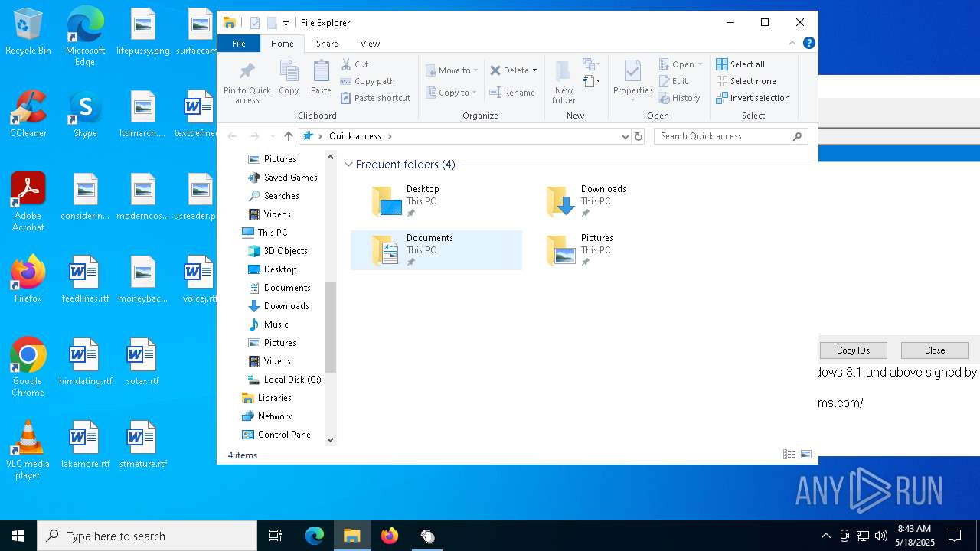This screenshot has height=551, width=980.
Task: Click the Cut scissors button
Action: click(354, 64)
